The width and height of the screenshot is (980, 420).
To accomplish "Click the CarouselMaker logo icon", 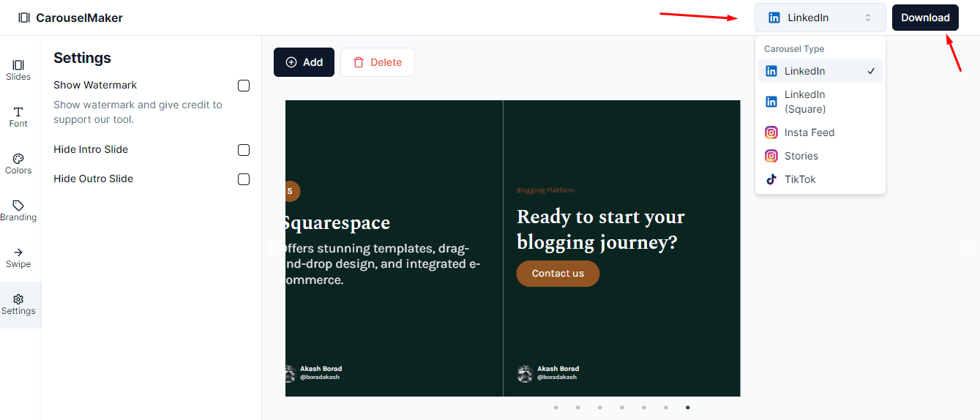I will (24, 18).
